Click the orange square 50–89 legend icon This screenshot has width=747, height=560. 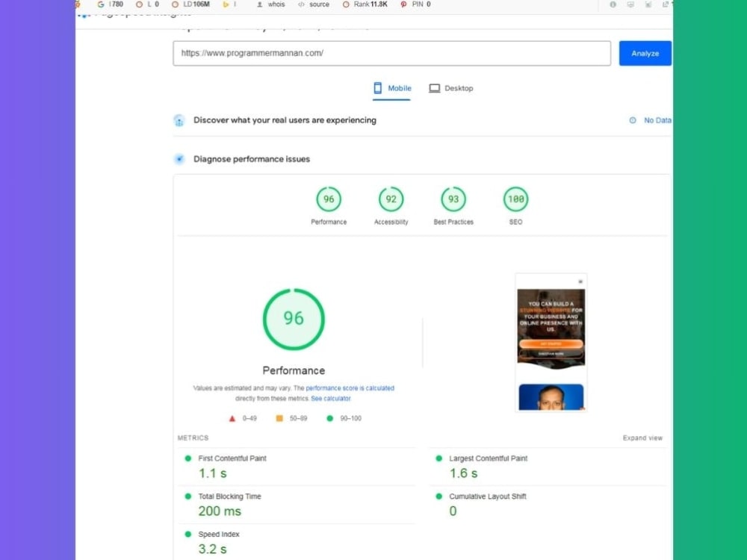click(x=279, y=418)
